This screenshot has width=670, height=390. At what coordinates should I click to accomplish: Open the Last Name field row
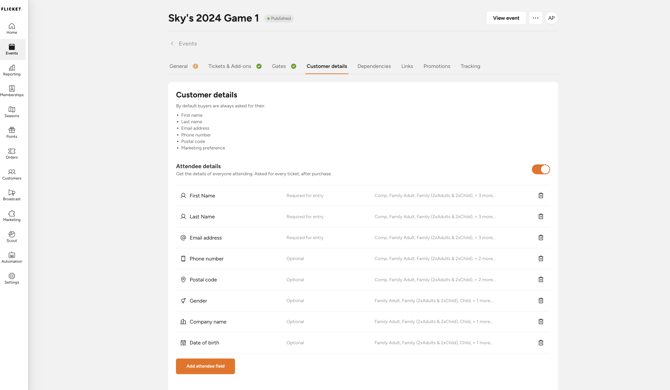(363, 217)
